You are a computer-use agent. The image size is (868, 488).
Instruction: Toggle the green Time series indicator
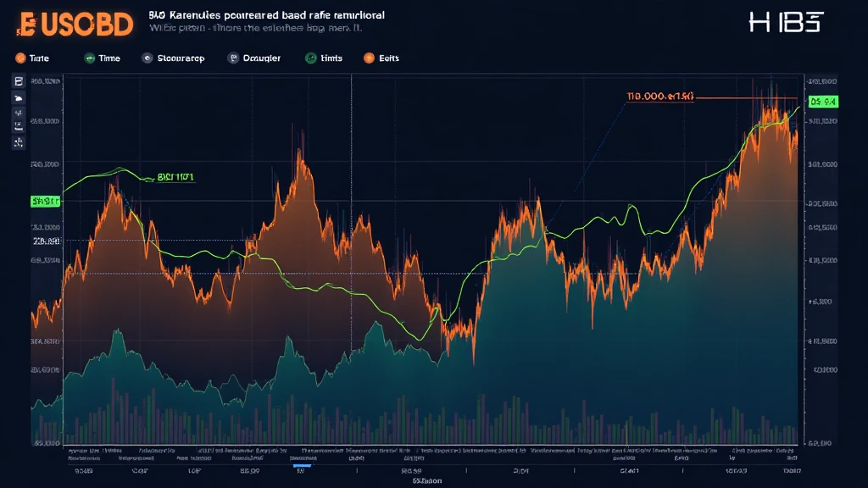pyautogui.click(x=88, y=58)
